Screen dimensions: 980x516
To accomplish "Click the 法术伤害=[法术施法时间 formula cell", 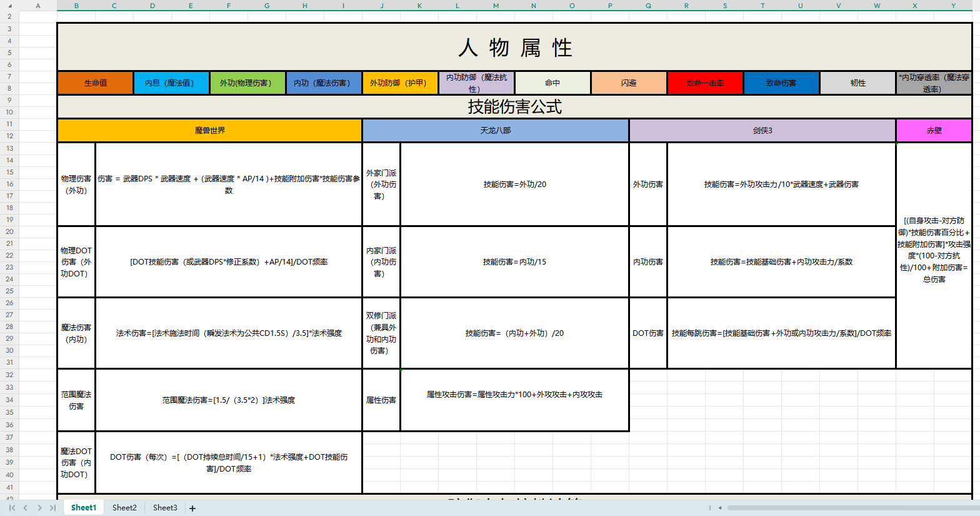I will tap(229, 333).
